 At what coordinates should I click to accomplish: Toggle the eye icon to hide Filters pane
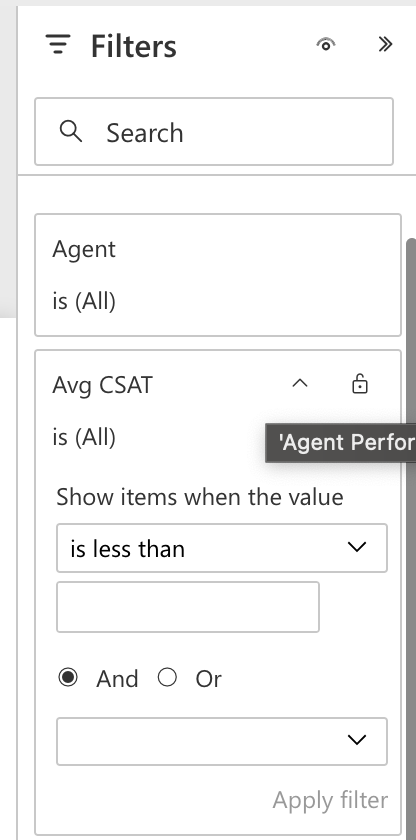pyautogui.click(x=326, y=44)
